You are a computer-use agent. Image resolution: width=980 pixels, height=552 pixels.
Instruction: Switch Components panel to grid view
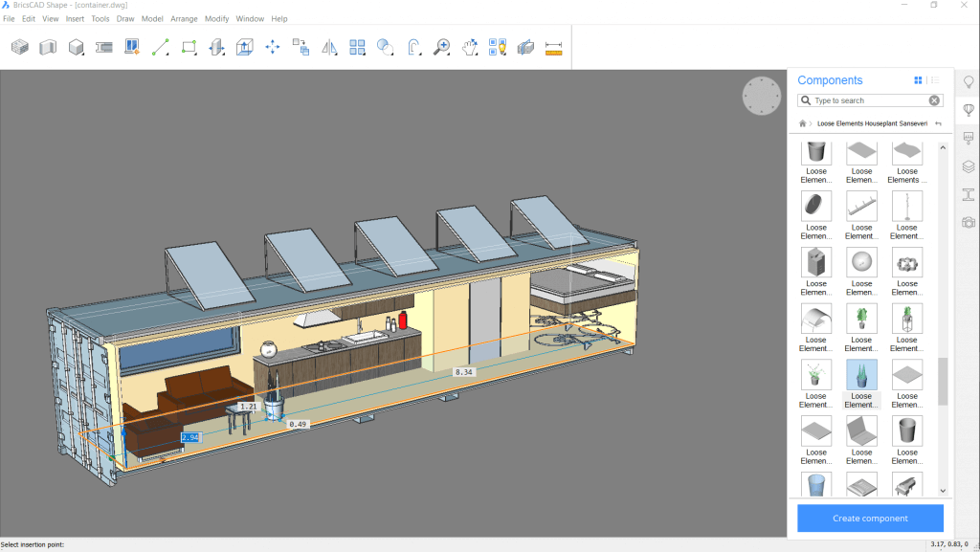click(x=919, y=80)
